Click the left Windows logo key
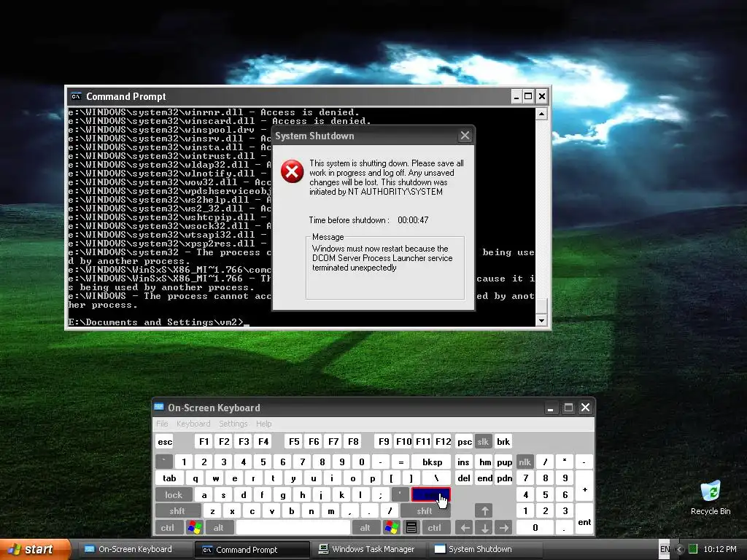Screen dimensions: 747x560 pyautogui.click(x=194, y=528)
